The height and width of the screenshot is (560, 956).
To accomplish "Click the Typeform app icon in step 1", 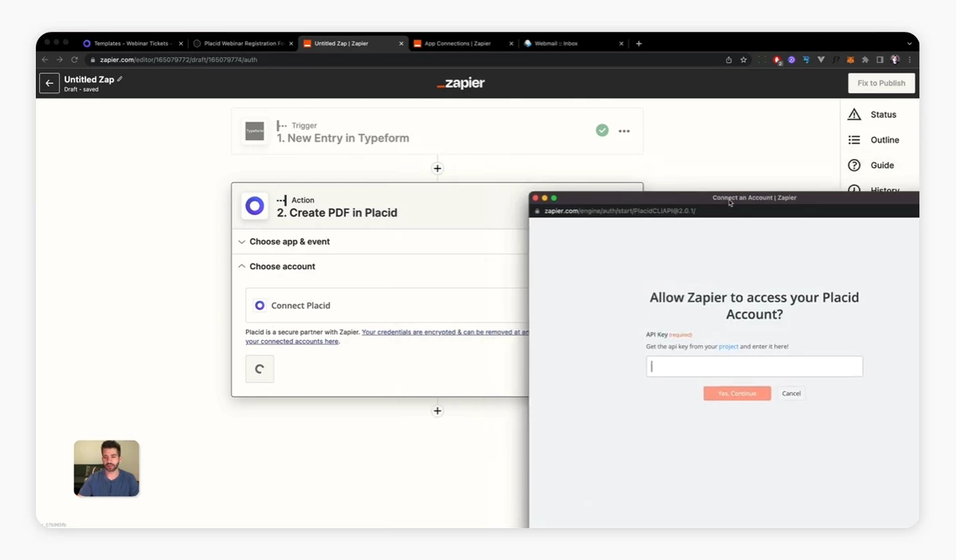I will pyautogui.click(x=255, y=131).
